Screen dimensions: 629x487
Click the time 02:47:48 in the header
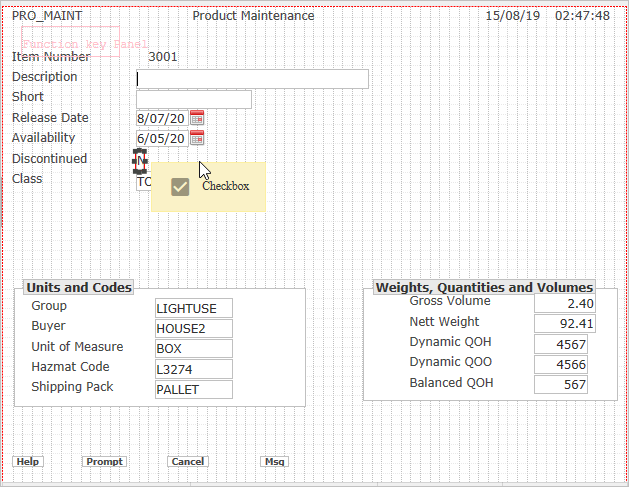[x=582, y=16]
